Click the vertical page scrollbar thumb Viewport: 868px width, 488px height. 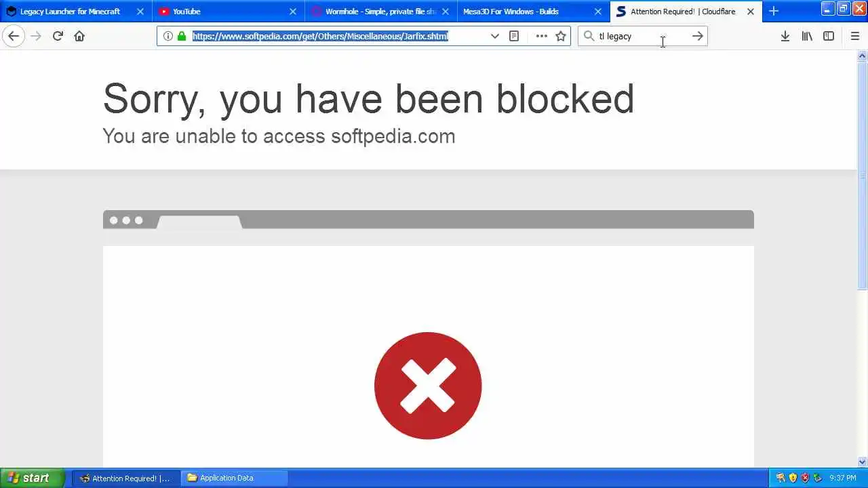point(862,176)
